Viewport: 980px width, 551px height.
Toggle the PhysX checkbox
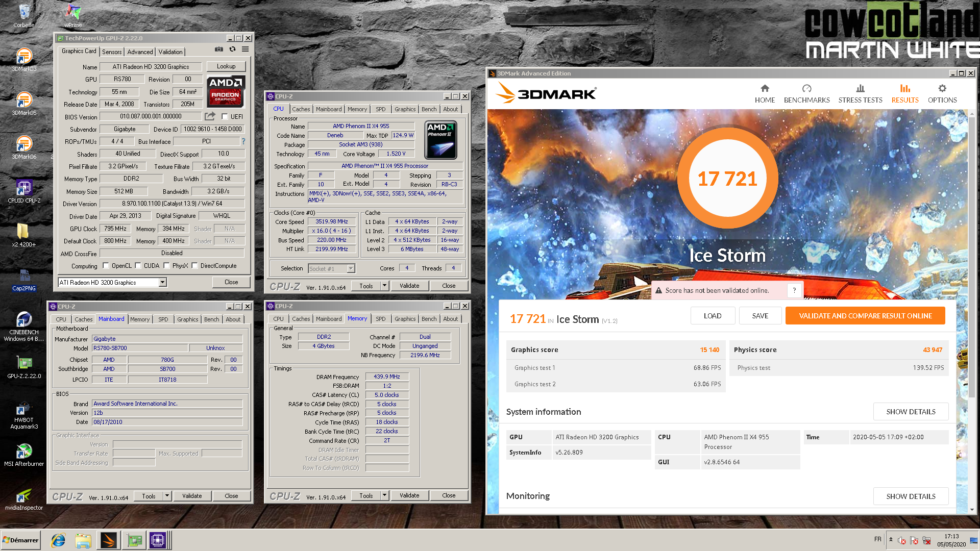click(x=166, y=266)
